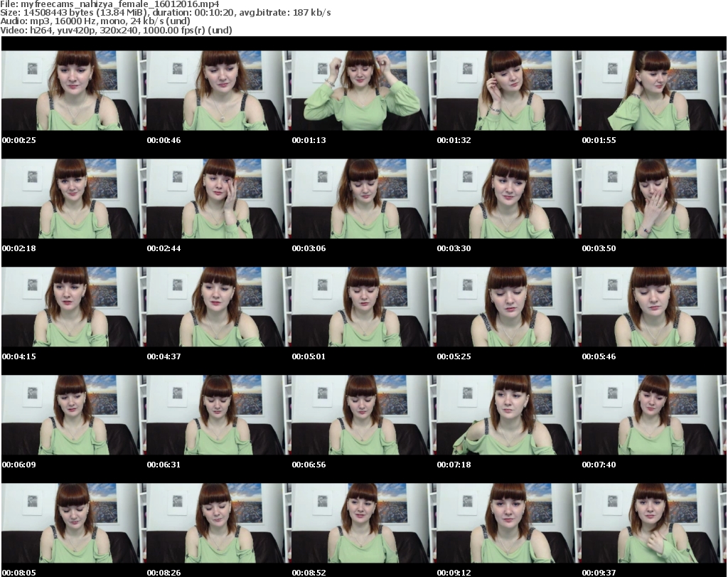
Task: Click the 'Size: 14508443 bytes' info line
Action: 165,13
